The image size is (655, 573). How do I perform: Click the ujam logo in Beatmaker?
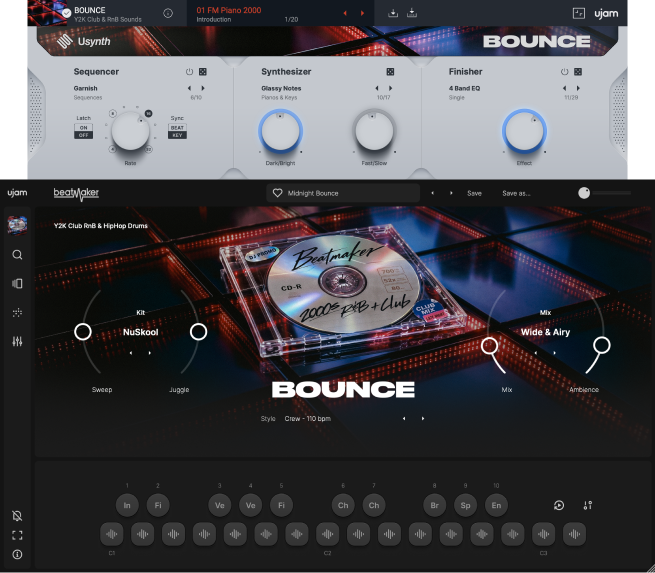click(x=17, y=193)
